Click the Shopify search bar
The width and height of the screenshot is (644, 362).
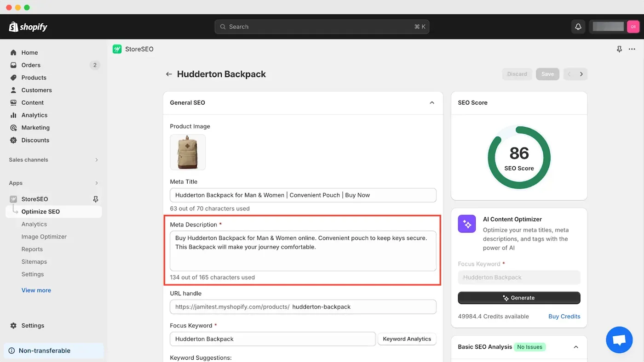pos(322,27)
